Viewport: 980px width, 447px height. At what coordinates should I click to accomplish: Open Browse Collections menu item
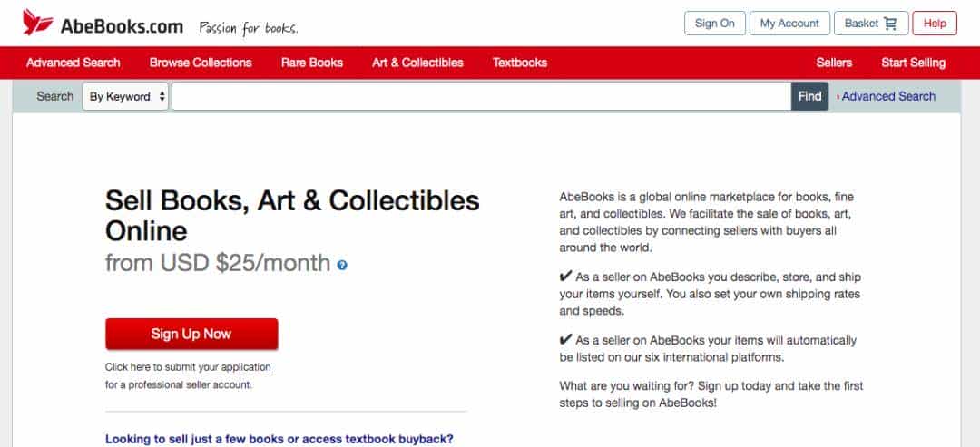click(x=201, y=63)
